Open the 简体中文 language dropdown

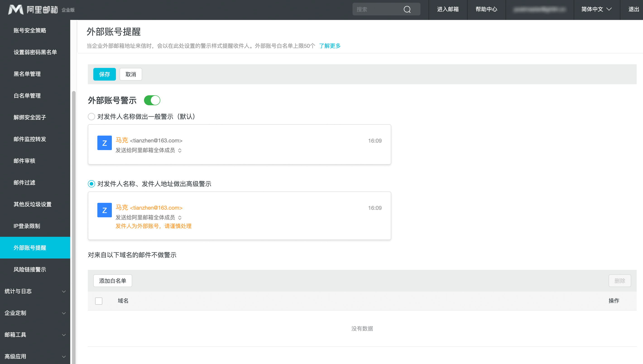tap(596, 10)
